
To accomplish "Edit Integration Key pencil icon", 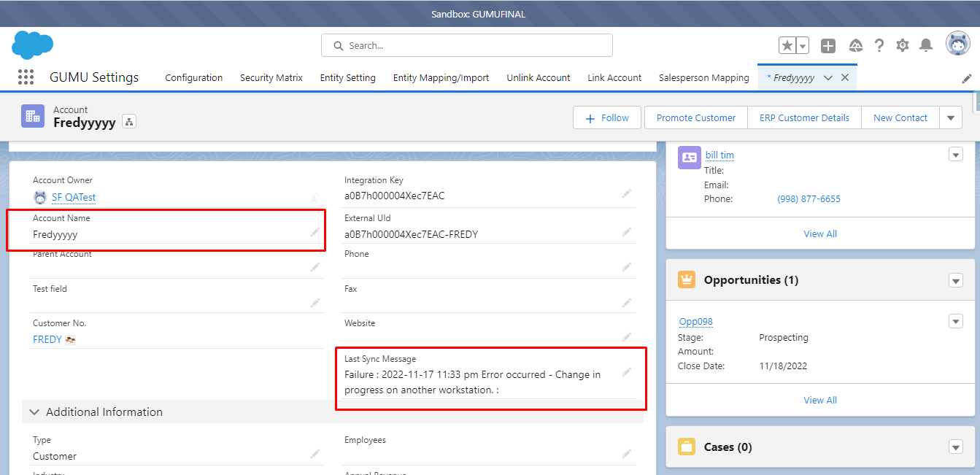I will (627, 193).
